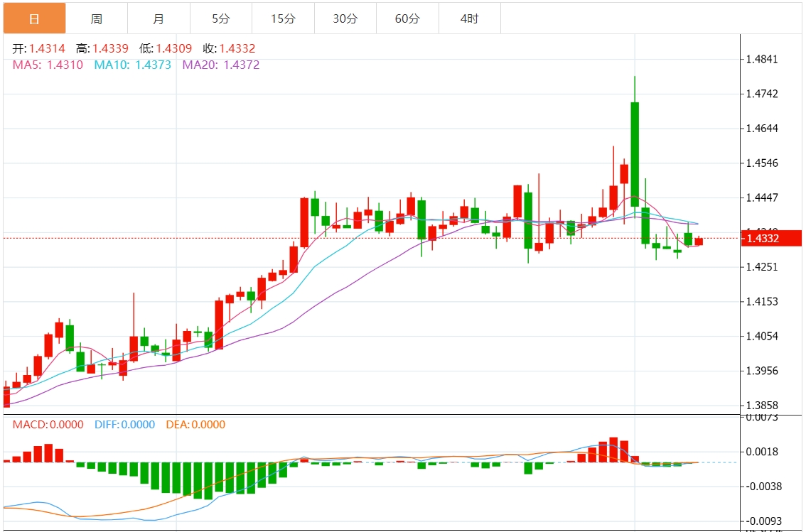
Task: Switch to the 周 weekly tab
Action: (x=97, y=18)
